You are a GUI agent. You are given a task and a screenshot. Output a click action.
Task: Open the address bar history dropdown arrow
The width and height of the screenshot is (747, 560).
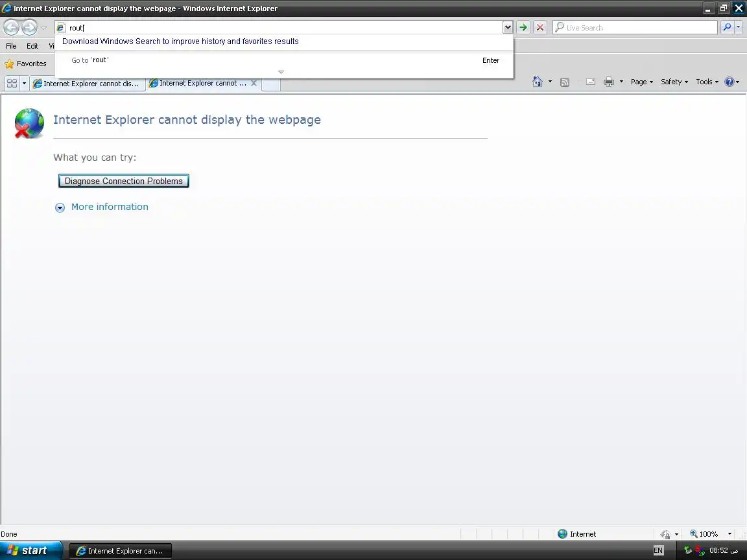508,28
